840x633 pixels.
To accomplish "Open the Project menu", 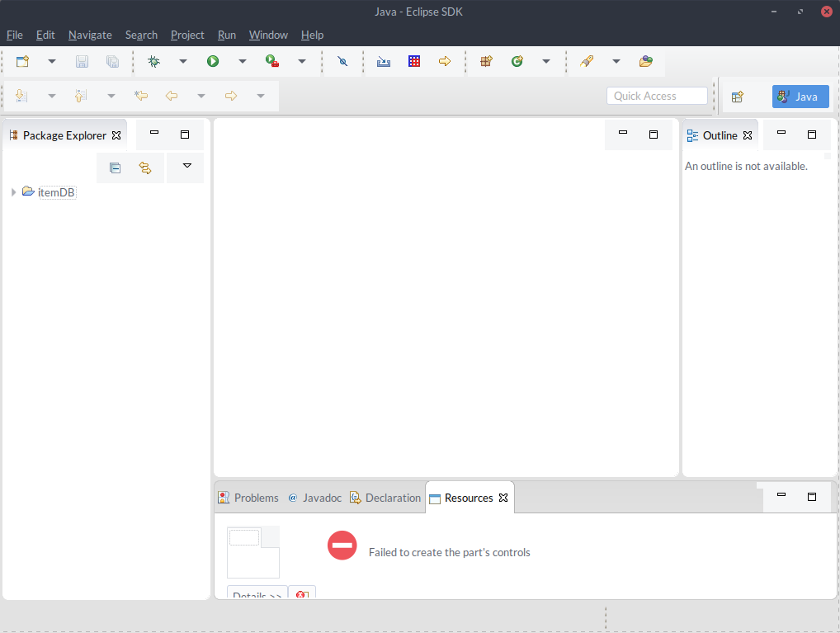I will [x=187, y=35].
